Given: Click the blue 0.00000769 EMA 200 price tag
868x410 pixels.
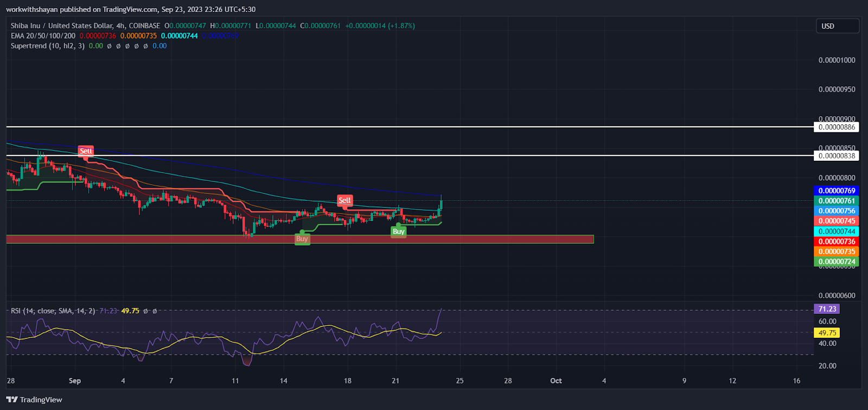Looking at the screenshot, I should pos(837,191).
